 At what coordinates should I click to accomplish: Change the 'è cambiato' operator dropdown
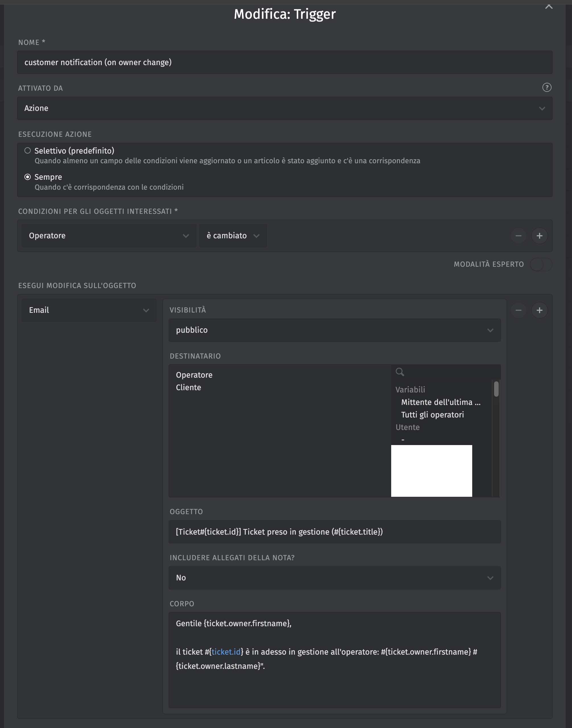coord(233,236)
